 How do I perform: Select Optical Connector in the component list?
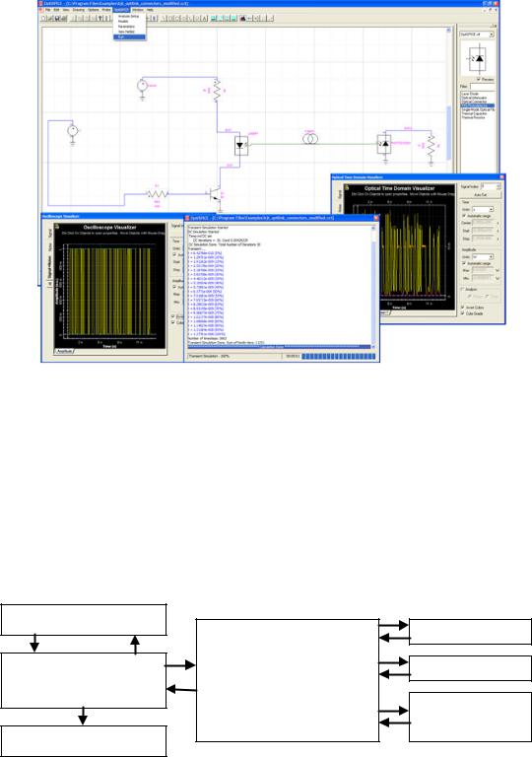tap(474, 102)
